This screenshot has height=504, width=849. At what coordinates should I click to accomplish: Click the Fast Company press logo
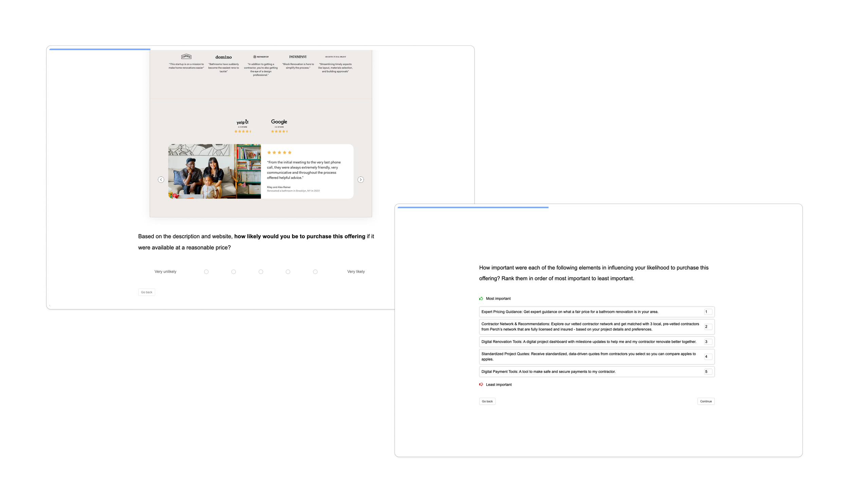click(x=298, y=57)
